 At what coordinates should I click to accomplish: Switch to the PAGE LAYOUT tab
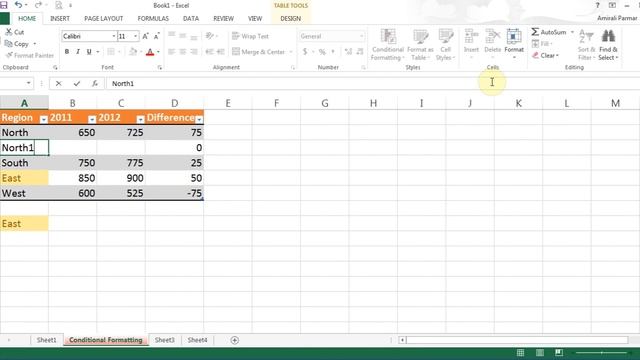(104, 19)
